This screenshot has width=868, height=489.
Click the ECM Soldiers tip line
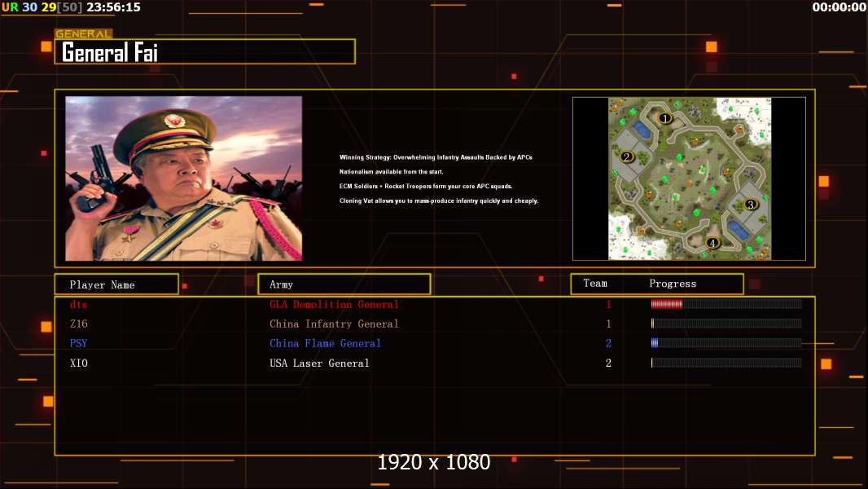[x=426, y=186]
